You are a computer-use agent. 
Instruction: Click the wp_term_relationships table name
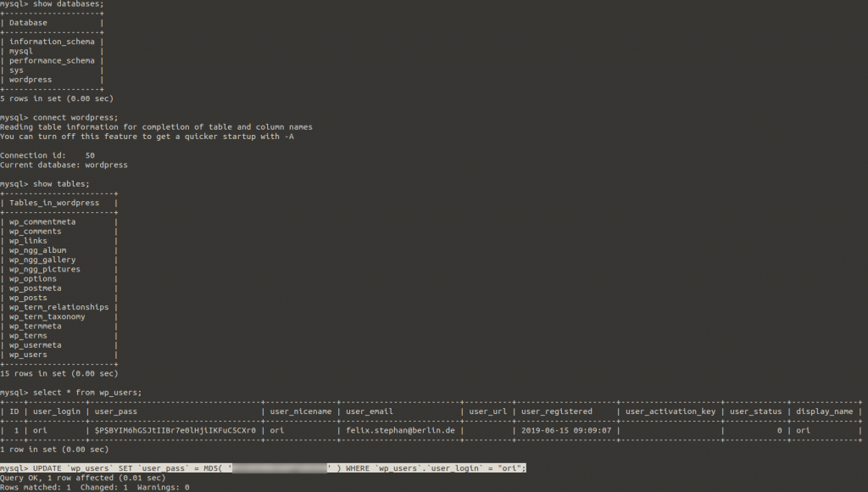pos(59,307)
